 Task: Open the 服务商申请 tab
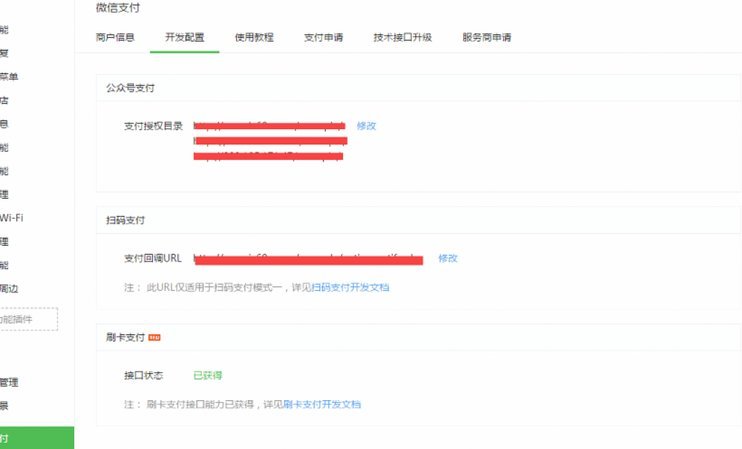coord(486,37)
